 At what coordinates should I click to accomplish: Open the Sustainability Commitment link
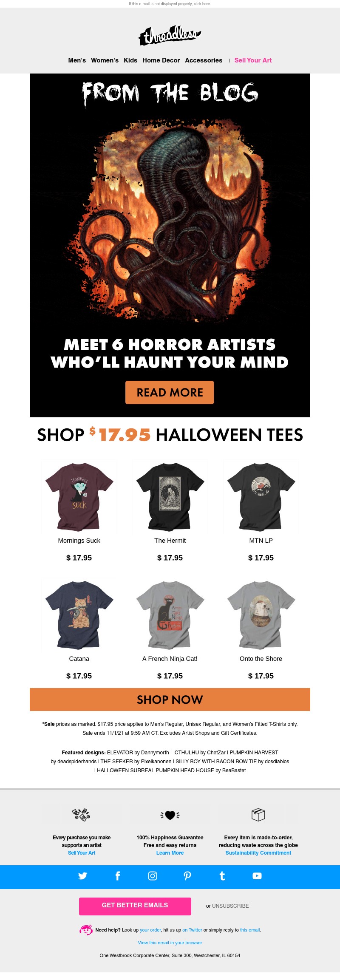click(x=258, y=853)
